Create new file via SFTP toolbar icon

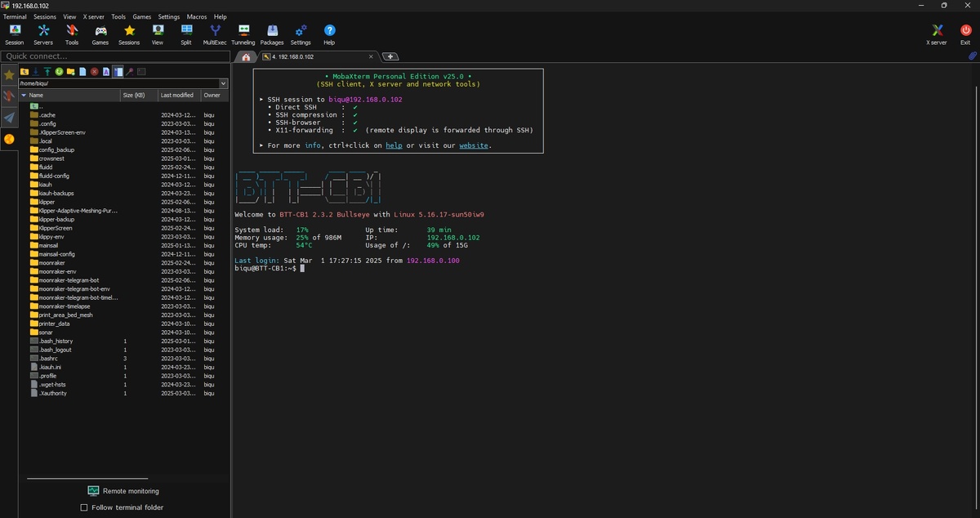tap(82, 72)
